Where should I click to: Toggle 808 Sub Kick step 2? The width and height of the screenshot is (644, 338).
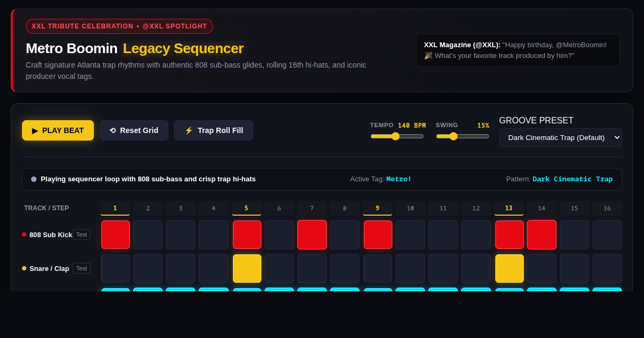[148, 234]
